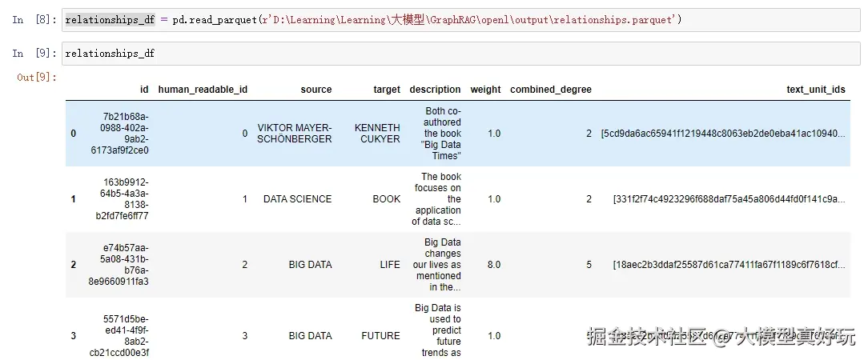Click the 'target' column header

[387, 90]
